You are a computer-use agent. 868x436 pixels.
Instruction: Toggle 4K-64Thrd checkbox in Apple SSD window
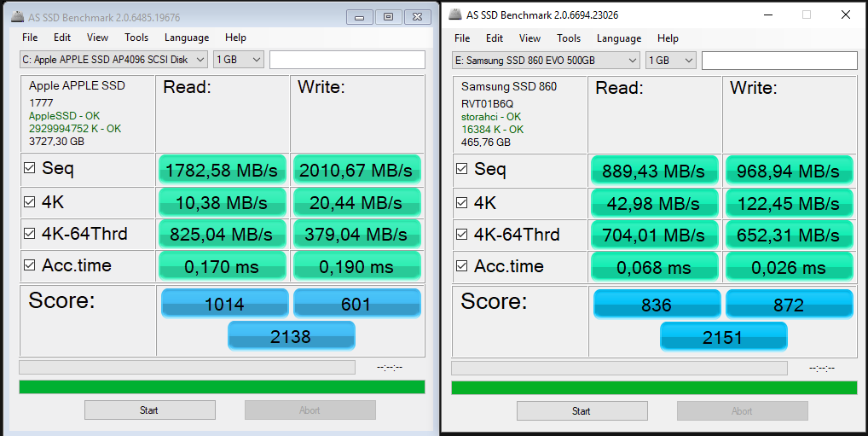[30, 233]
